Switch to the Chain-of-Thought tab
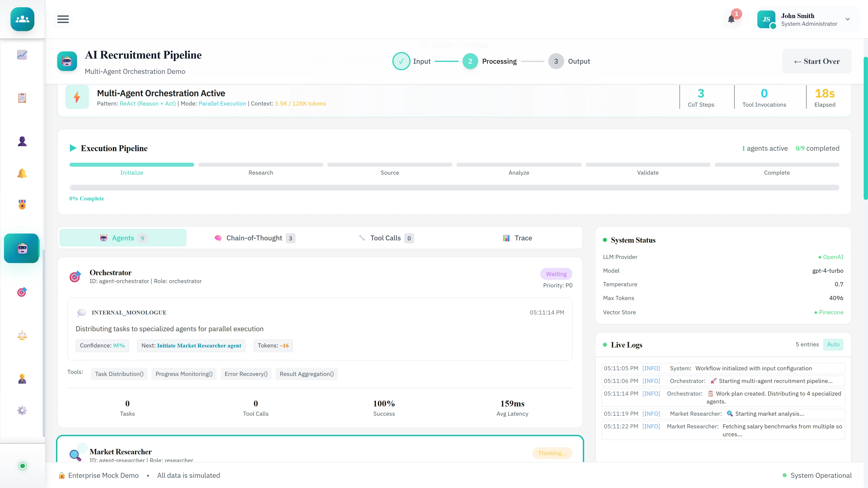This screenshot has width=868, height=488. [x=254, y=238]
